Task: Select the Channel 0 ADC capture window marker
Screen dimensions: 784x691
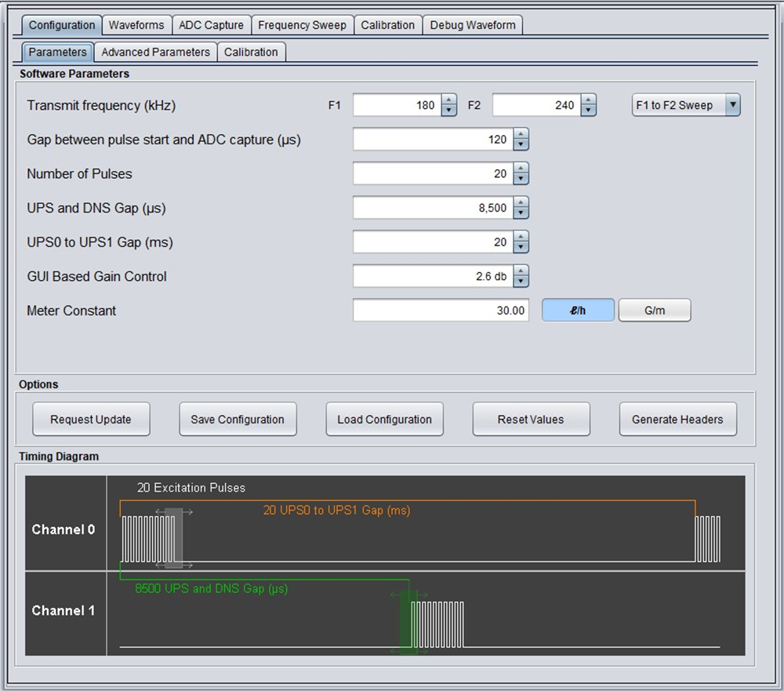Action: click(174, 538)
